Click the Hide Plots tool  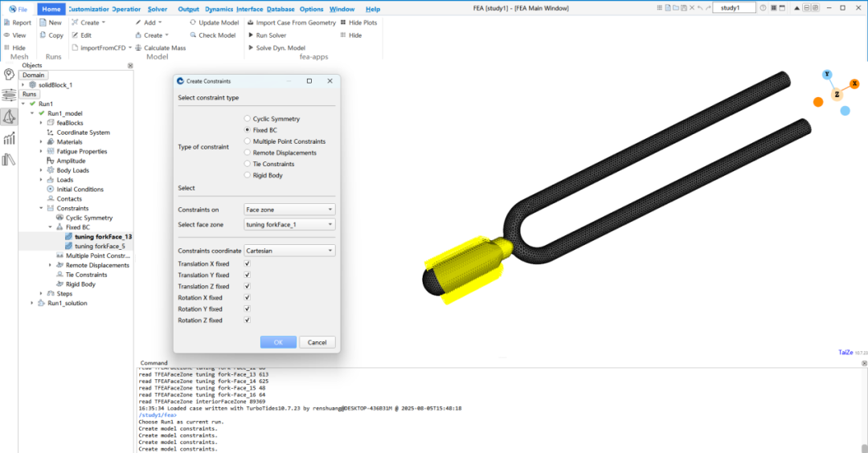coord(358,22)
